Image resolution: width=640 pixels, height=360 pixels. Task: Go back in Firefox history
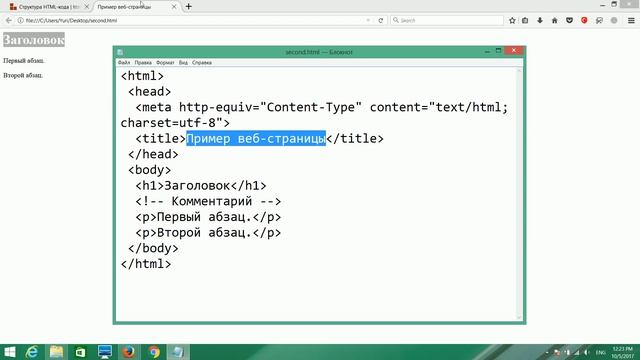(x=9, y=20)
